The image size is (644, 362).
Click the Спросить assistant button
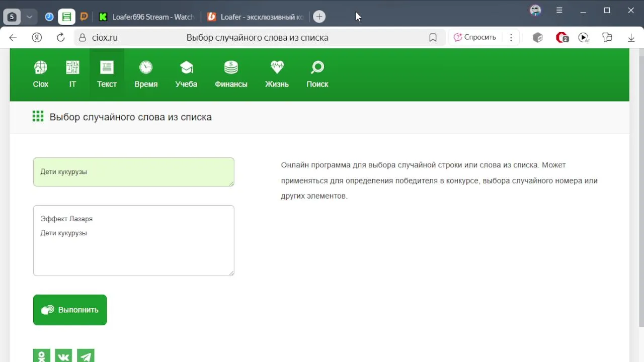coord(474,37)
